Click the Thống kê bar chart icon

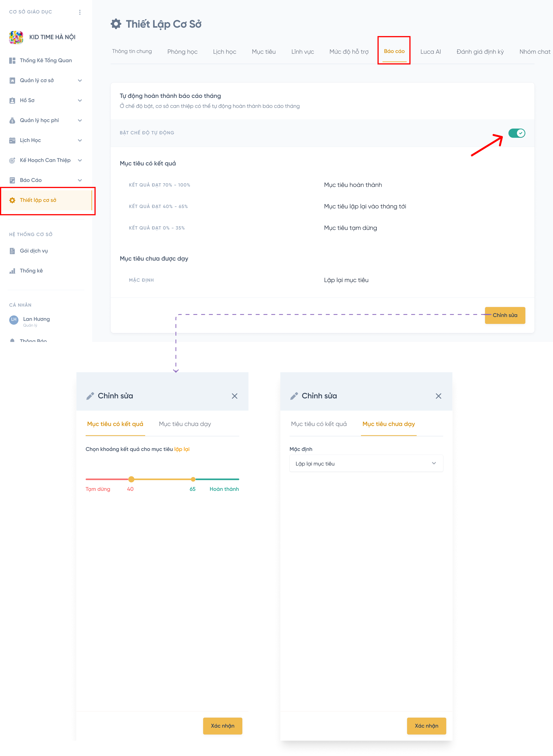tap(12, 271)
